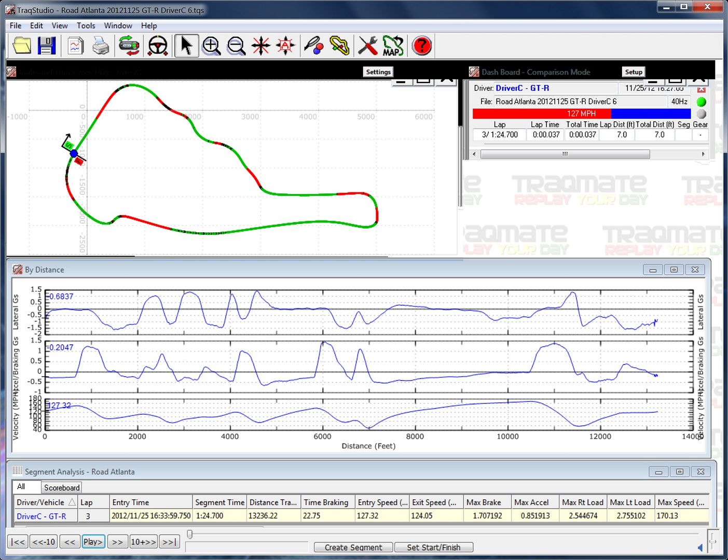The image size is (728, 560).
Task: Open the File menu
Action: coord(16,25)
